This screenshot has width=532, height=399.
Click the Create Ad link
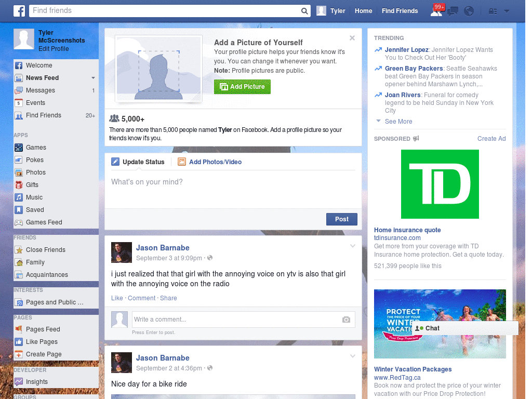pyautogui.click(x=491, y=138)
